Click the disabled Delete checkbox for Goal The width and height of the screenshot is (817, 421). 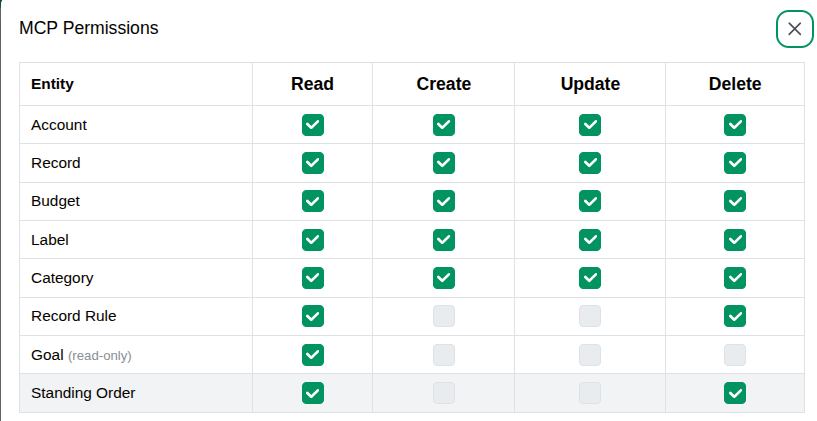coord(735,355)
